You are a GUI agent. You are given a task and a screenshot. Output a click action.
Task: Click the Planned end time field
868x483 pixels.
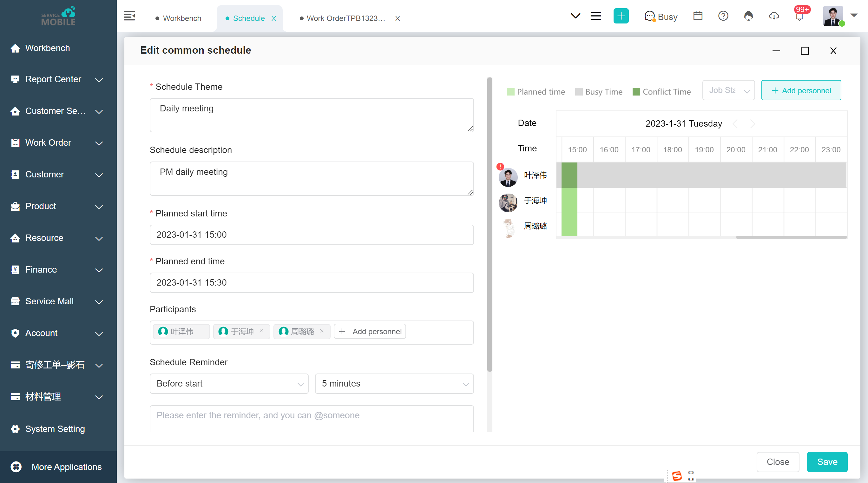tap(312, 282)
